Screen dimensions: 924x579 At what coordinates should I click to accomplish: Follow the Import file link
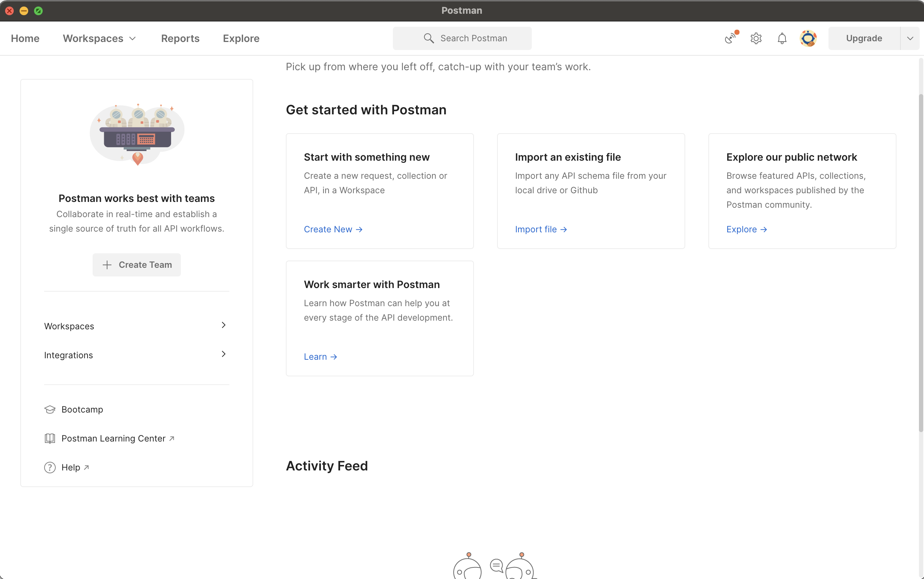pyautogui.click(x=541, y=229)
